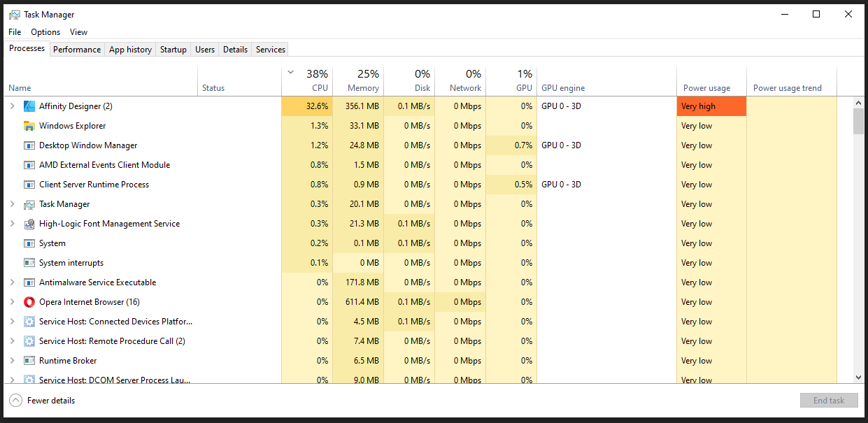Click the scrollbar up arrow
Image resolution: width=868 pixels, height=423 pixels.
pyautogui.click(x=859, y=103)
